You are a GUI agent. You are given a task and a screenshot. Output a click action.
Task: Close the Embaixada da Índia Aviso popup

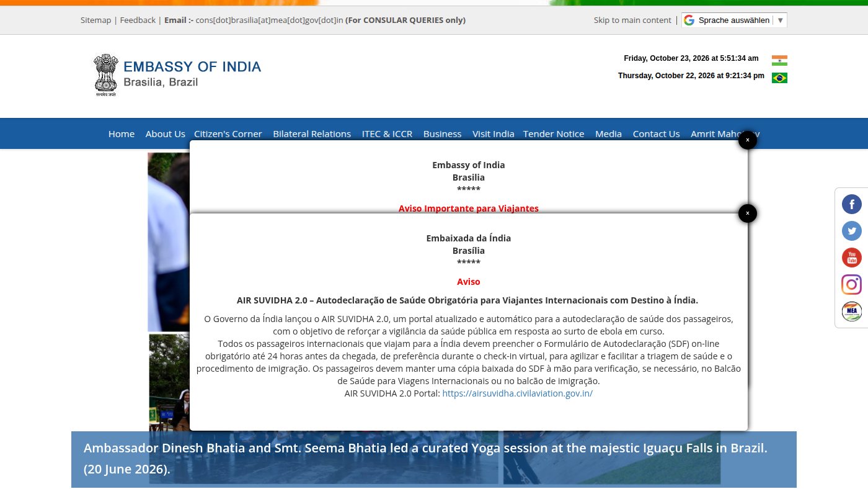click(x=748, y=213)
